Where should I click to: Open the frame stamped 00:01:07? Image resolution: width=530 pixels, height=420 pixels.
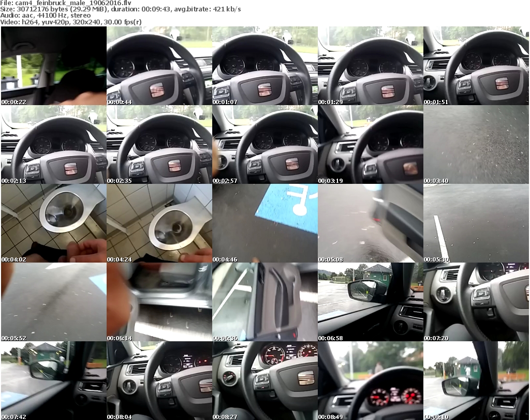click(265, 66)
